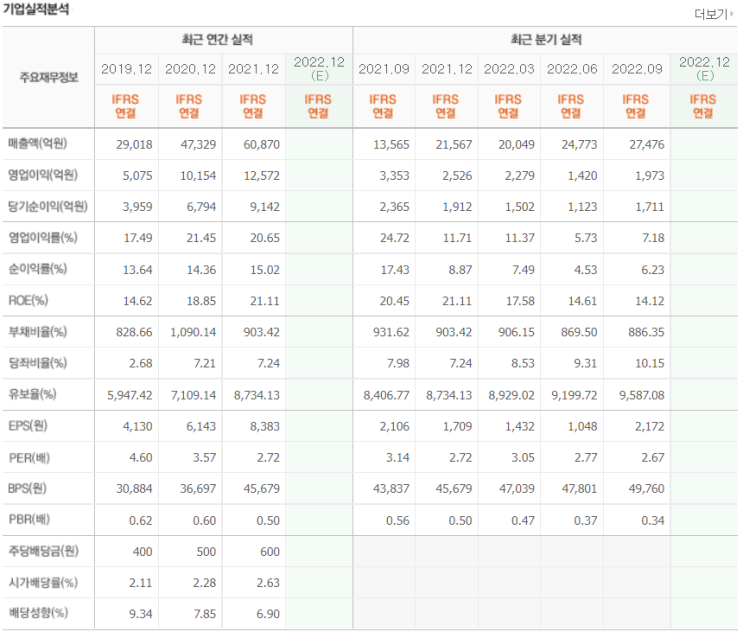Screen dimensions: 743x632
Task: Select PBR value 0.62
Action: [141, 521]
